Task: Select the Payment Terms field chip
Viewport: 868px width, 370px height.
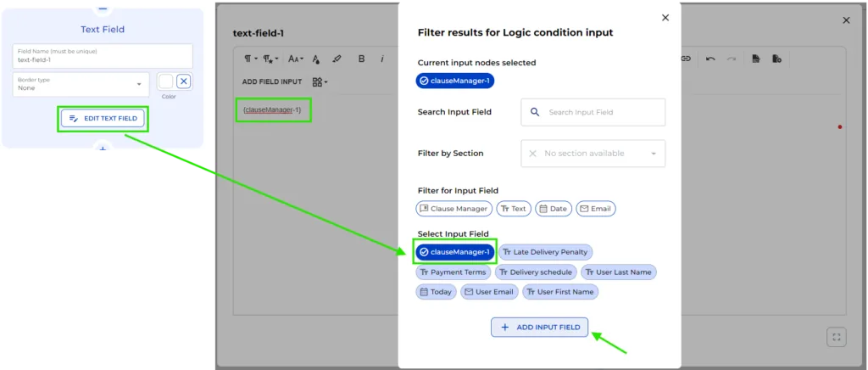Action: 453,272
